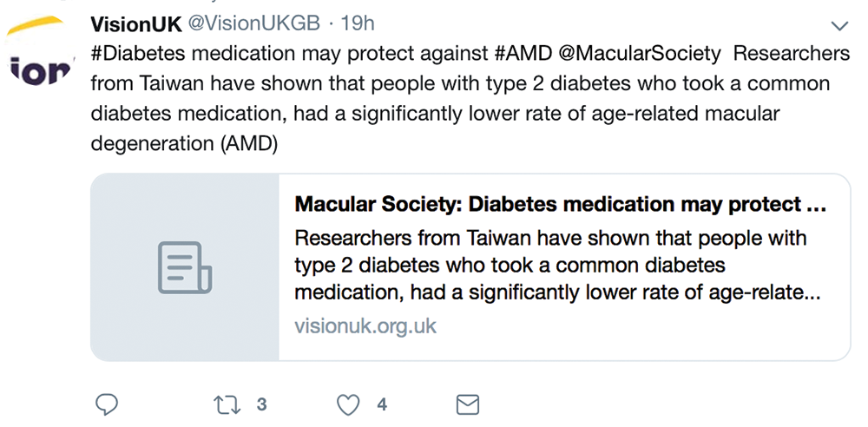Send tweet via Direct Message envelope icon
Viewport: 868px width, 427px height.
468,404
